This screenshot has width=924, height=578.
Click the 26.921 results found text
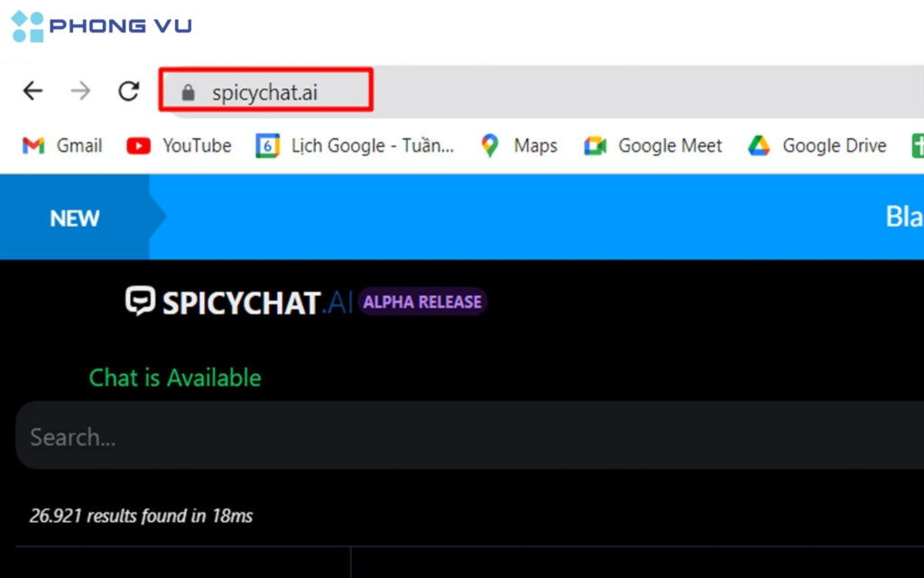point(138,516)
